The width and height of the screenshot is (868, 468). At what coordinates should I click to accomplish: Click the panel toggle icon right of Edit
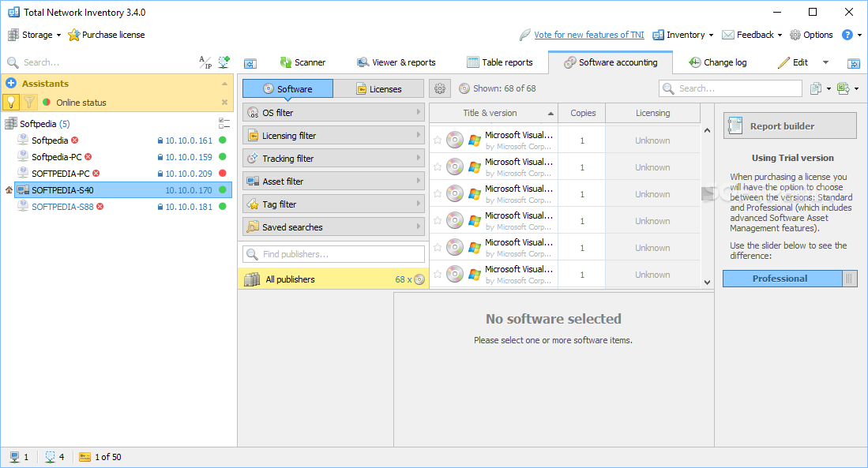coord(854,64)
